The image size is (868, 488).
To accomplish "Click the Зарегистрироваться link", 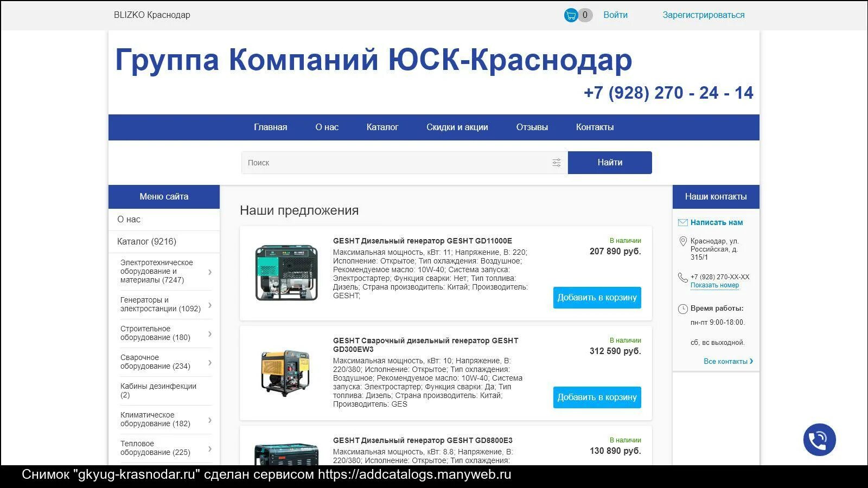I will pos(704,15).
